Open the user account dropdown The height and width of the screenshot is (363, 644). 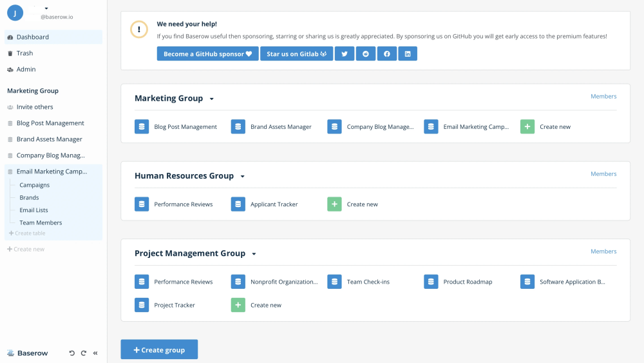tap(46, 8)
